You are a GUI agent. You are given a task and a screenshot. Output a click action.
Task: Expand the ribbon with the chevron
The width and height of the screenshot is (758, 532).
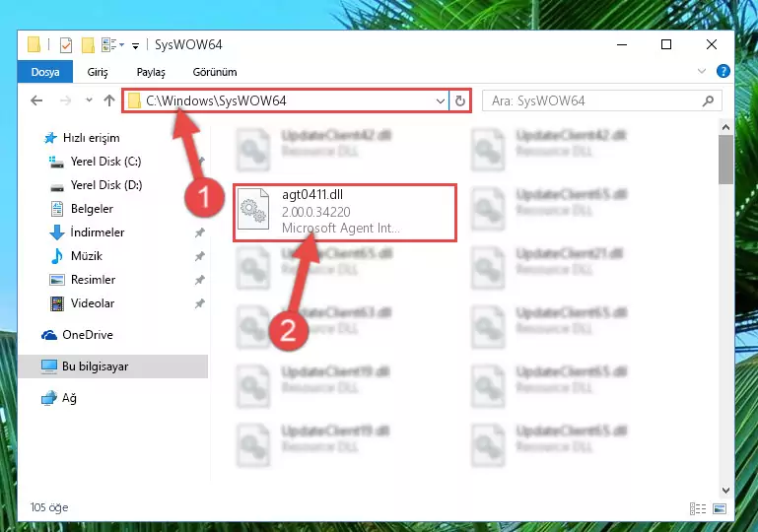point(702,72)
